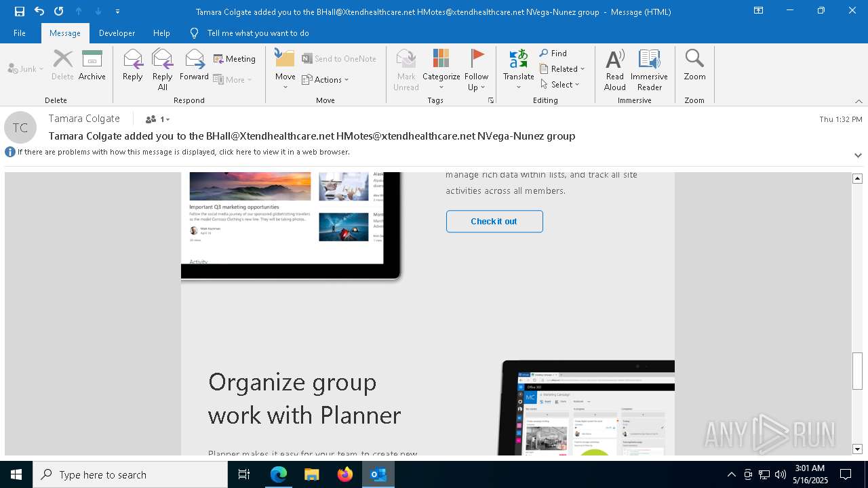Start Read Aloud
Viewport: 868px width, 488px height.
615,69
